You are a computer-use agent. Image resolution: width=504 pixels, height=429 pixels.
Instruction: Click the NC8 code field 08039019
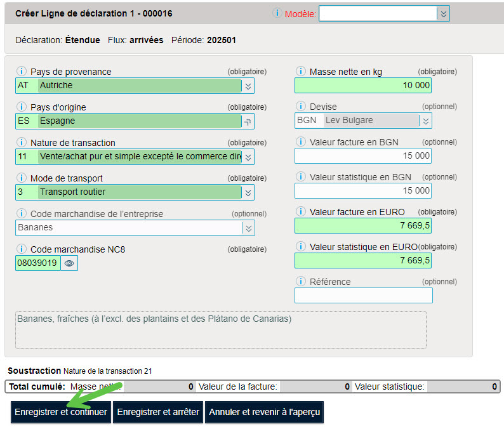[37, 263]
